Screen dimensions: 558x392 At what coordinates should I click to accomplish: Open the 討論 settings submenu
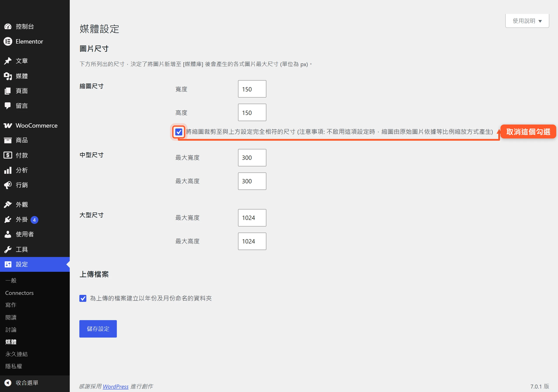tap(11, 329)
